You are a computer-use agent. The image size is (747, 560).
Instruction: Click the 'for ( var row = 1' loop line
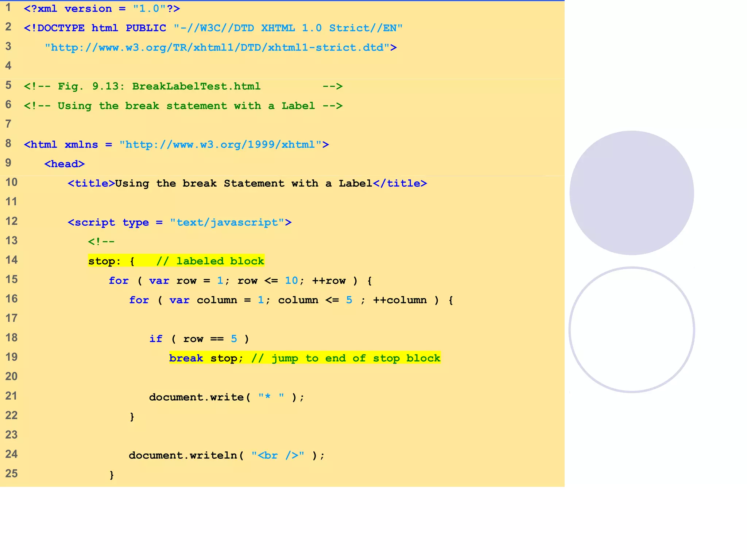click(x=240, y=281)
